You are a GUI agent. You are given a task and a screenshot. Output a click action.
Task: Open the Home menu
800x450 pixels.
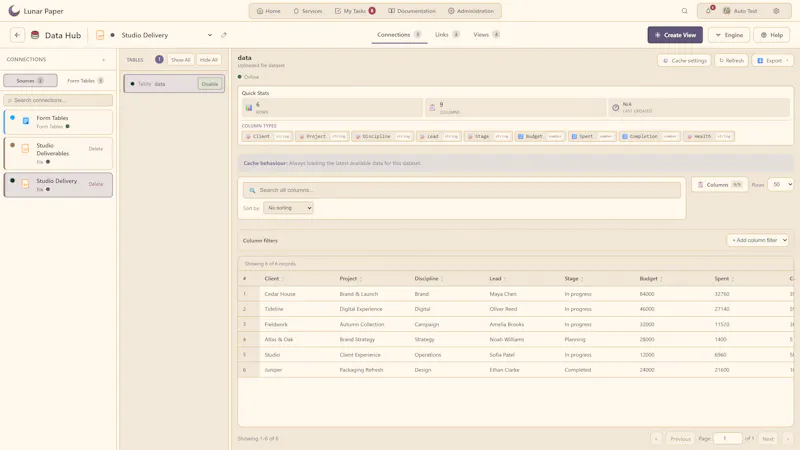[x=269, y=11]
